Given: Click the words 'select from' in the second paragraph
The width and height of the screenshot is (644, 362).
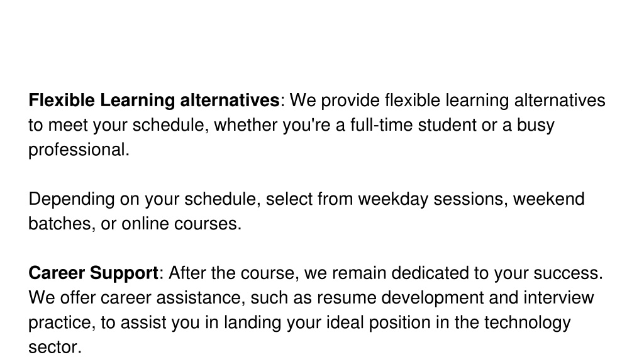Looking at the screenshot, I should tap(309, 199).
